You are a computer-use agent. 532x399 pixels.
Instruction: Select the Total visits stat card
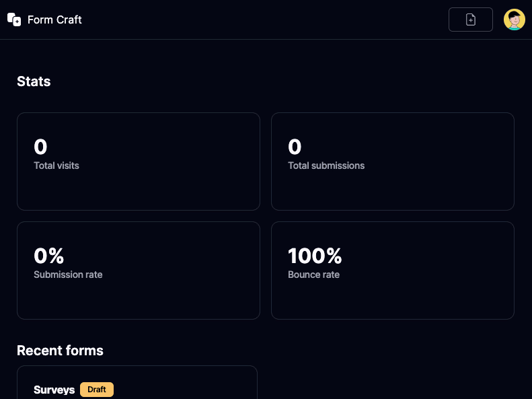click(138, 161)
